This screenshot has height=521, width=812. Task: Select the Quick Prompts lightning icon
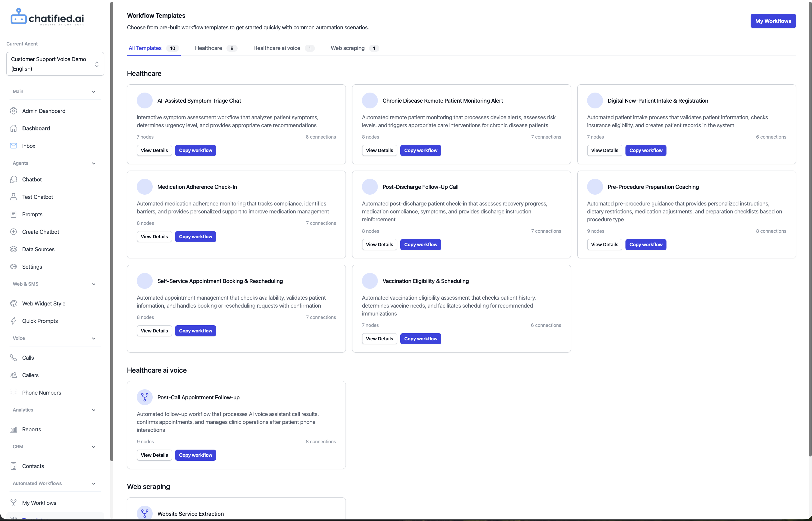point(13,321)
